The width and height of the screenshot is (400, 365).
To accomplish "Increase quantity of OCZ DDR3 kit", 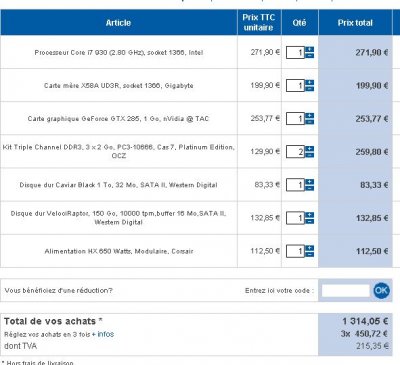I will [310, 149].
